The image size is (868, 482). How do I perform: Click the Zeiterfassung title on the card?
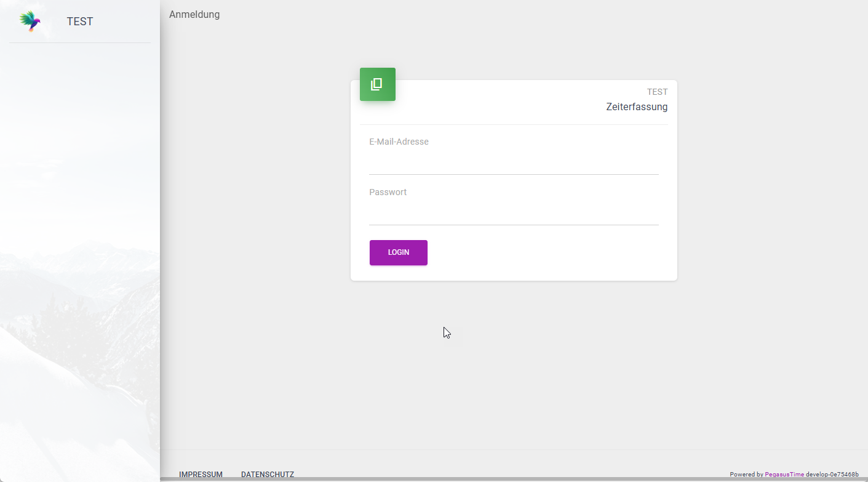coord(637,106)
